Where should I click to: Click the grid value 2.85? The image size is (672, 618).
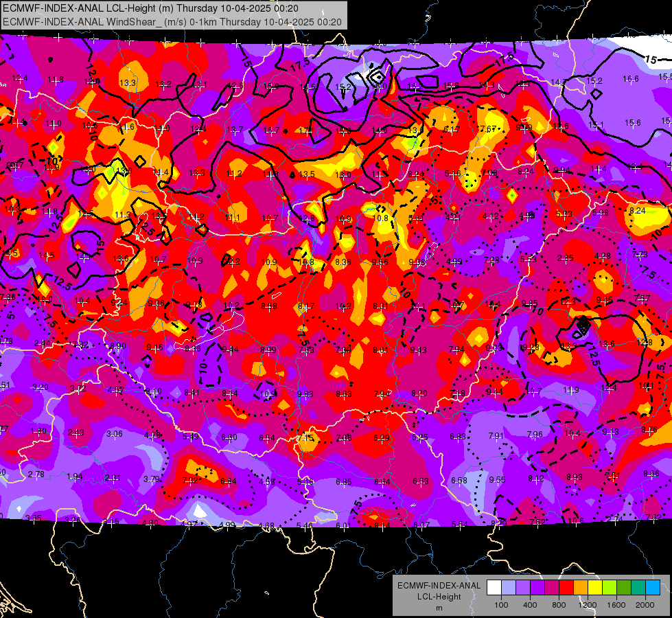click(x=566, y=257)
